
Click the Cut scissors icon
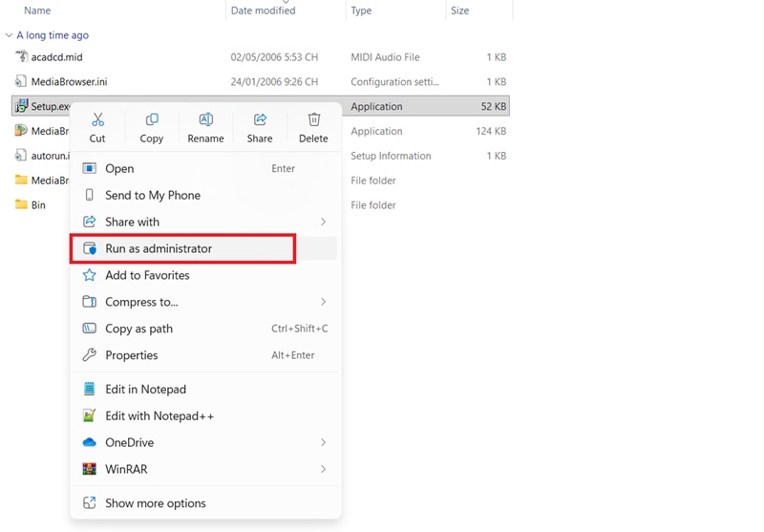(x=98, y=119)
